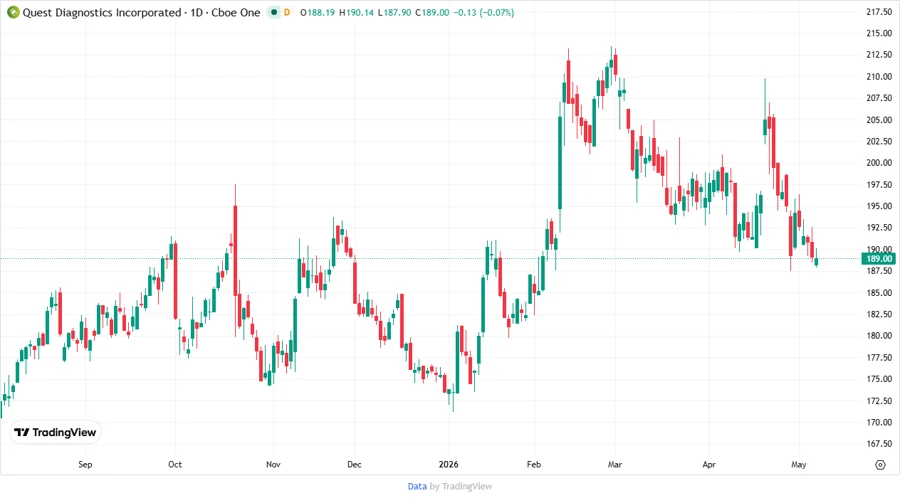The image size is (900, 498).
Task: Click the Dec time axis label
Action: tap(354, 465)
